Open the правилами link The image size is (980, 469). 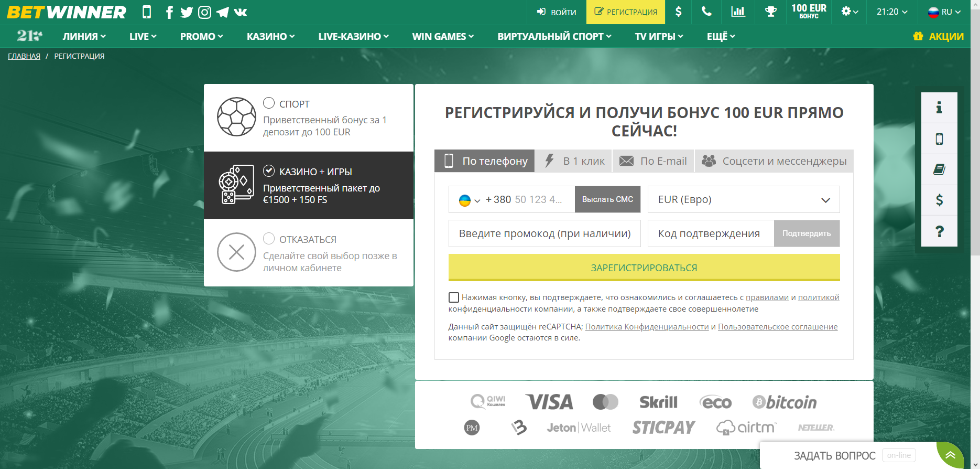coord(767,297)
